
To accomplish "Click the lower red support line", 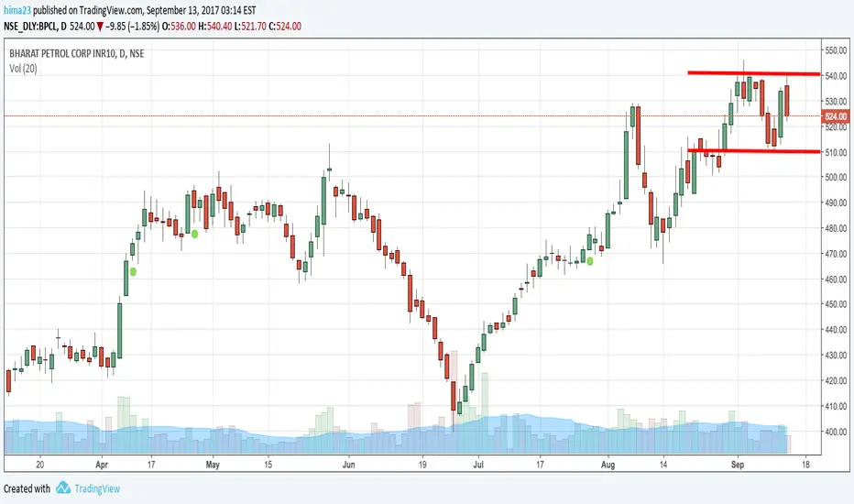I will 754,151.
